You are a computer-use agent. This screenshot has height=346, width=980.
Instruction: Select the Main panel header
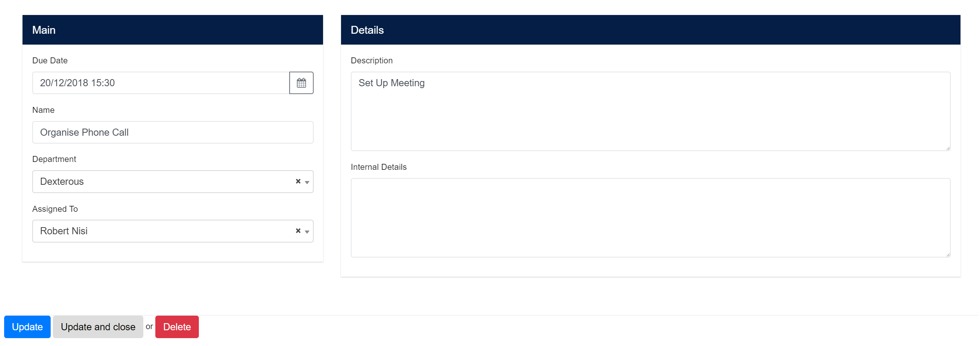(173, 30)
